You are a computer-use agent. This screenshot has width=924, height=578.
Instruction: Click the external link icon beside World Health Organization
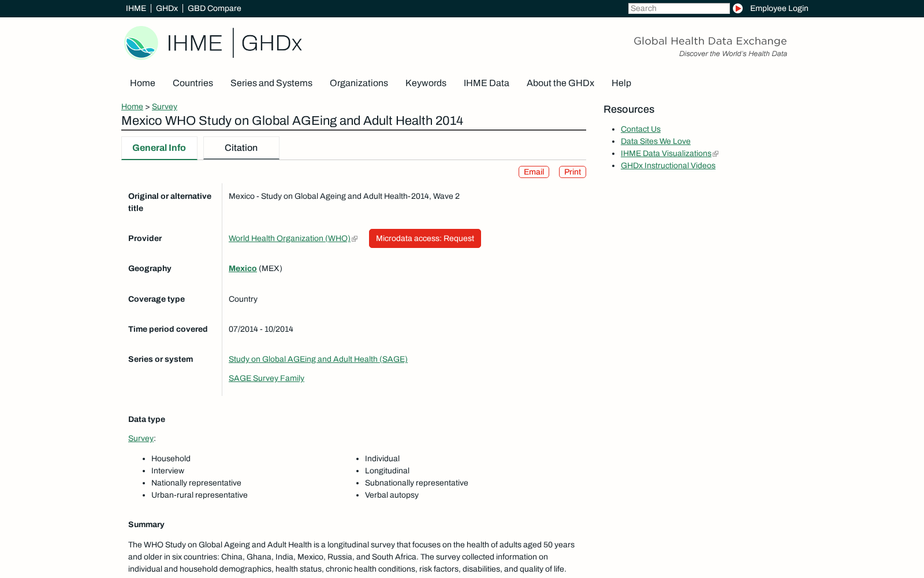[355, 239]
